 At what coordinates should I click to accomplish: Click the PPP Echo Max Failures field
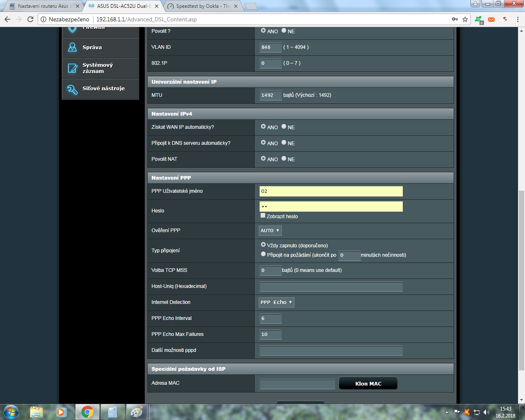point(271,334)
